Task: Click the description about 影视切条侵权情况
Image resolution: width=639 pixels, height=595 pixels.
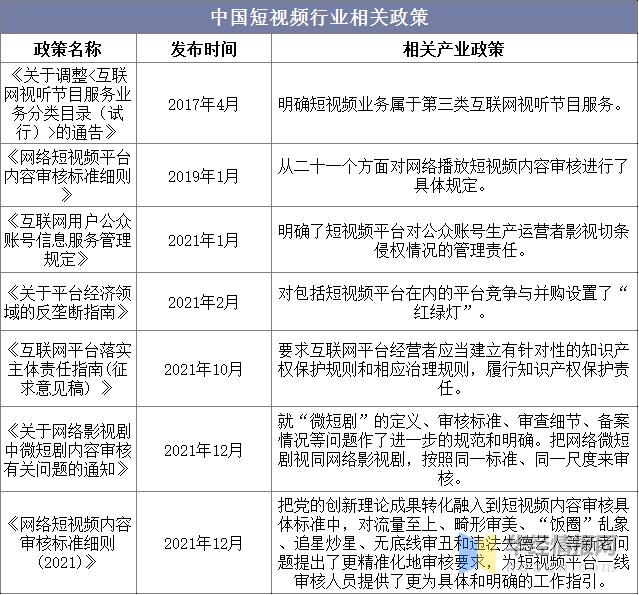Action: [454, 239]
